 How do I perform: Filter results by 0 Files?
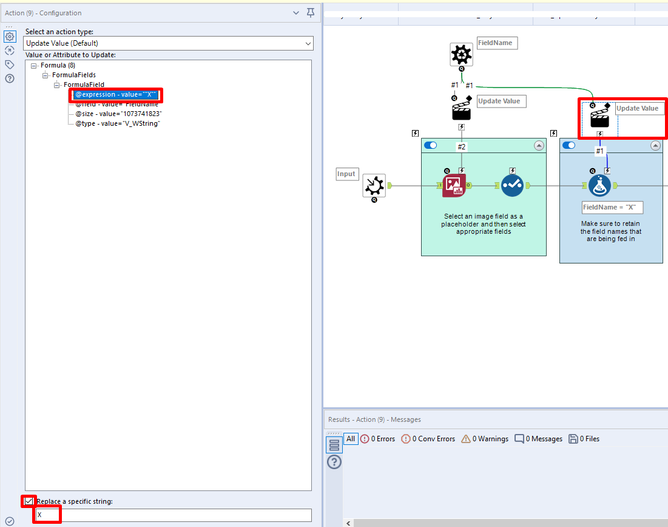[x=584, y=439]
